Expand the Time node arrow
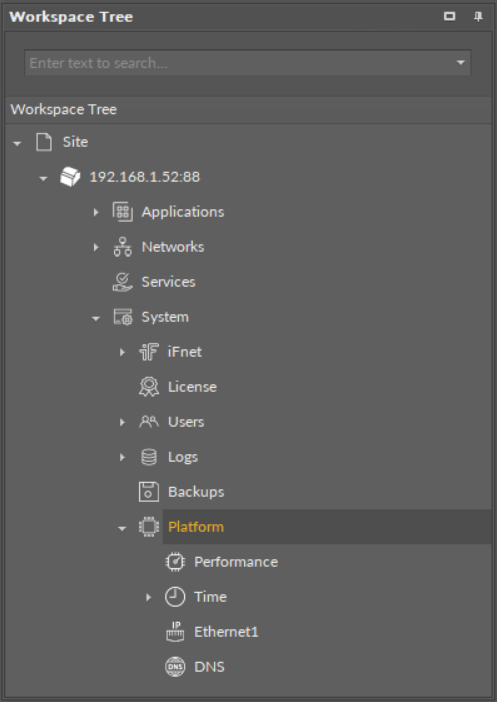 pos(149,597)
